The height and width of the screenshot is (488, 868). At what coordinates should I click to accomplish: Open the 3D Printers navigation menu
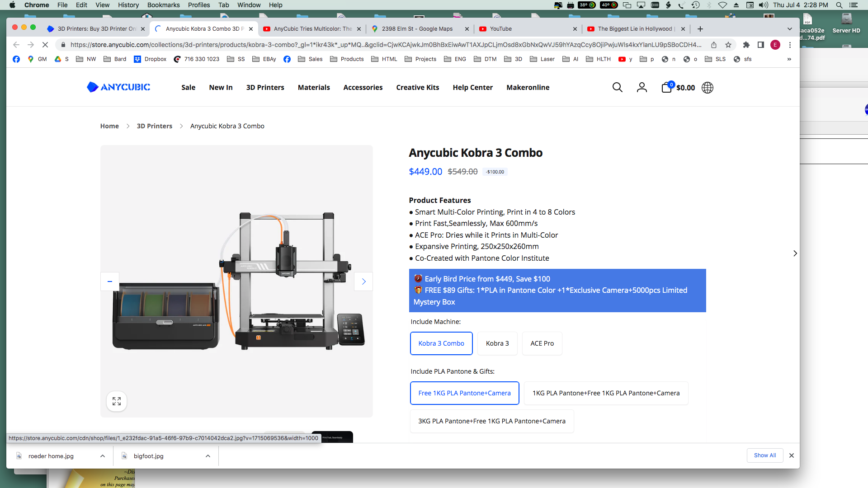tap(265, 87)
